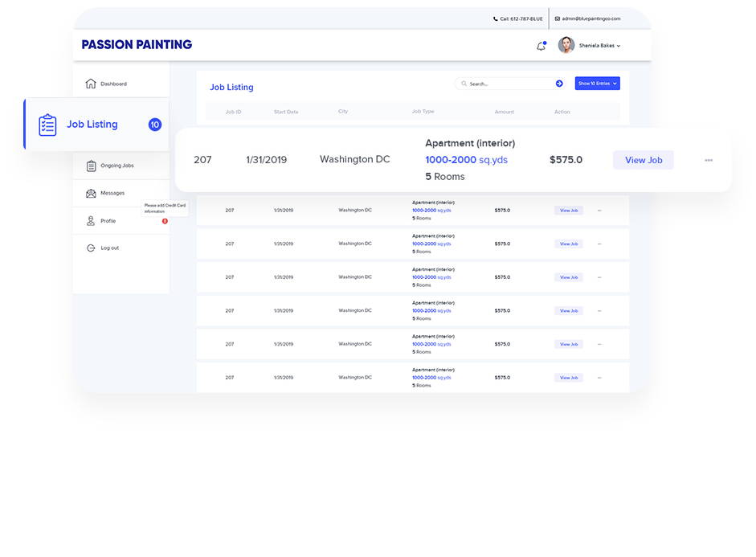The image size is (756, 557).
Task: Click the Log out icon
Action: coord(91,248)
